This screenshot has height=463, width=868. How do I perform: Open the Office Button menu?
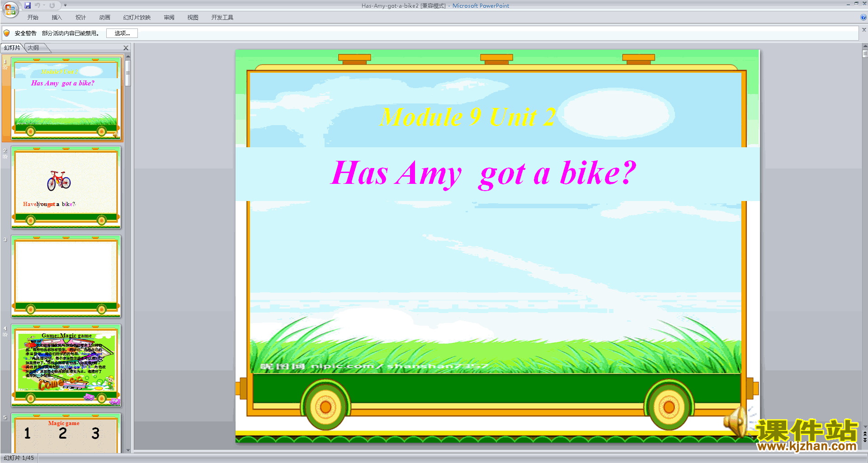pyautogui.click(x=10, y=9)
